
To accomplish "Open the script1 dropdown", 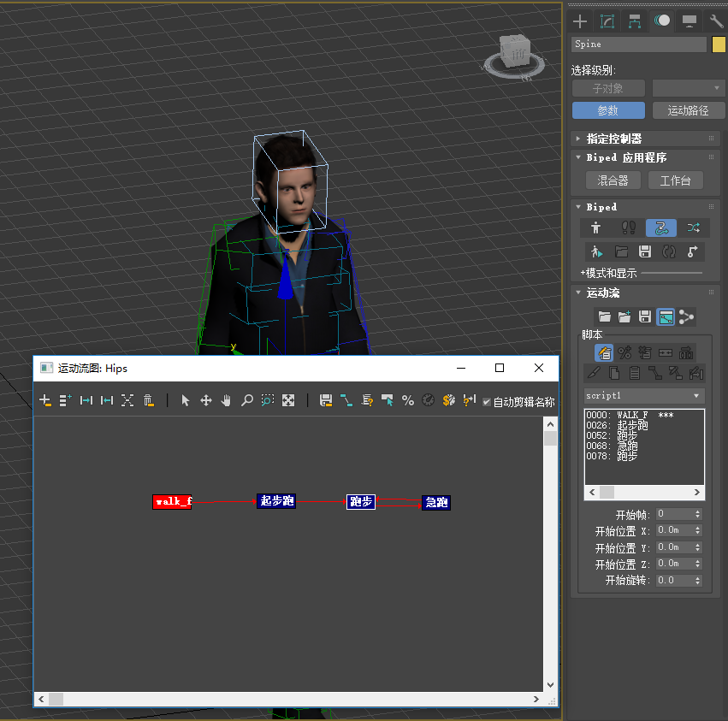I will pyautogui.click(x=644, y=395).
